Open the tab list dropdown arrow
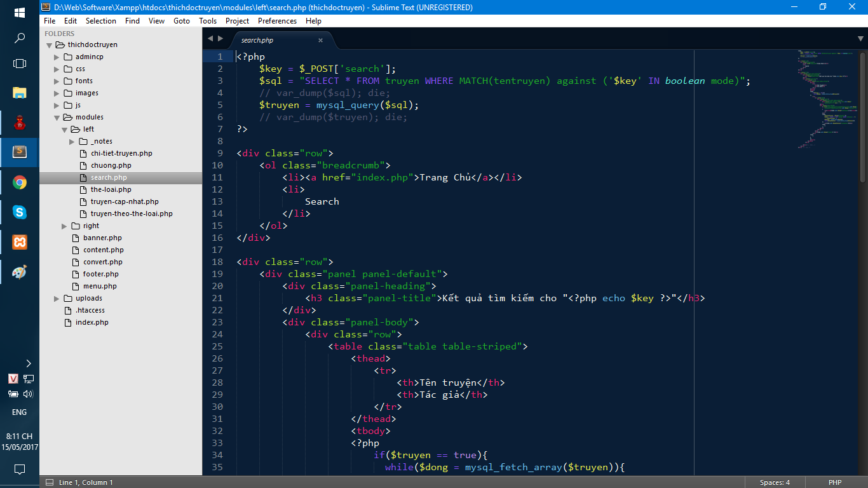 (x=860, y=39)
